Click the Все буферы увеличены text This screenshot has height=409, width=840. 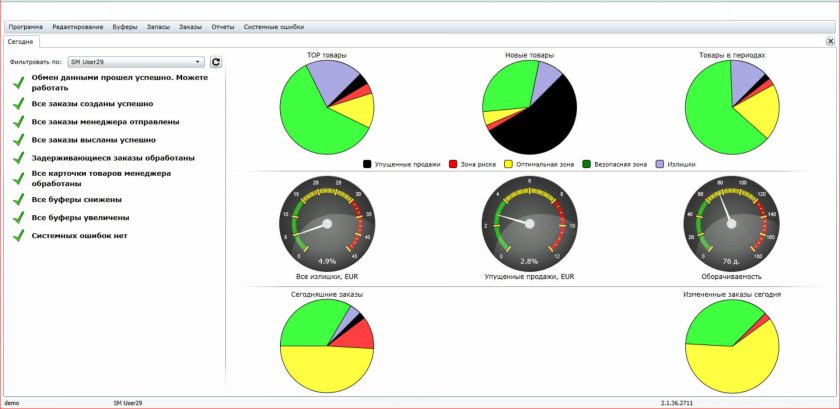click(80, 218)
